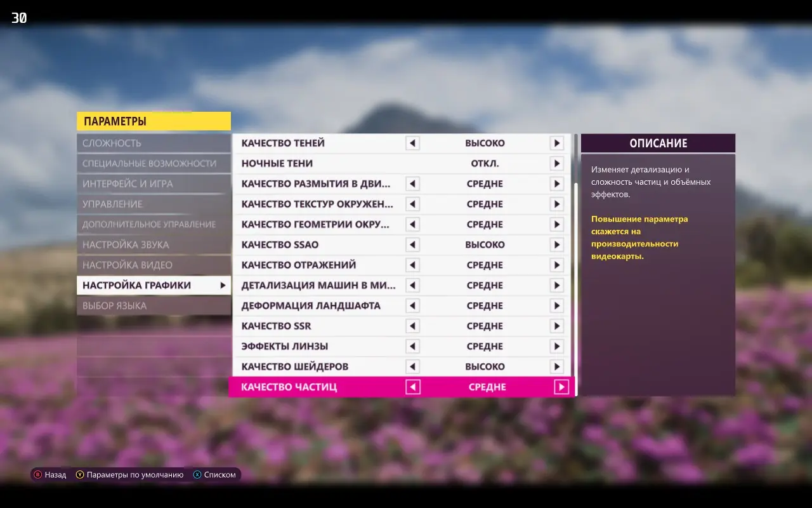Raise Эффекты линзы via the right arrow
Screen dimensions: 812x508
click(557, 346)
